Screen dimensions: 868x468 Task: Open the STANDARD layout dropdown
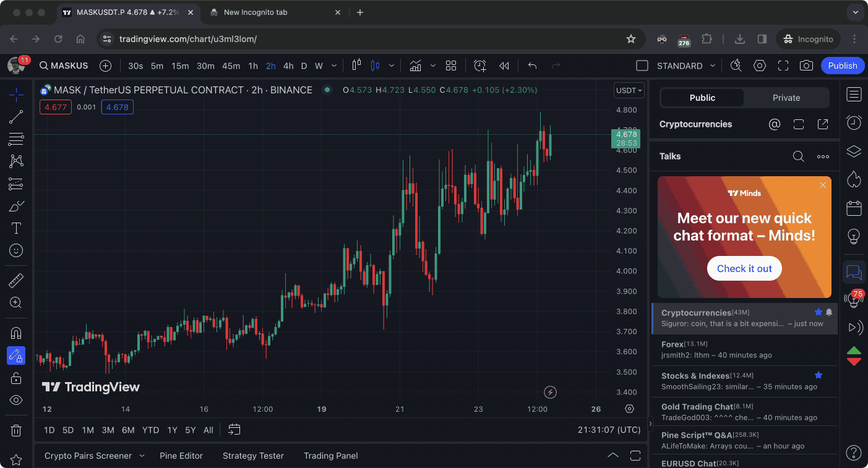pos(686,66)
